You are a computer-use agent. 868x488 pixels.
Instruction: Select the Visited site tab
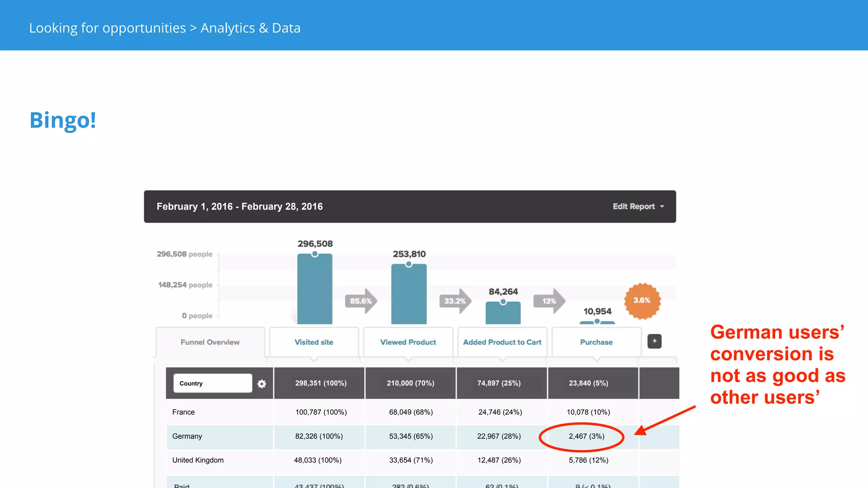[314, 342]
